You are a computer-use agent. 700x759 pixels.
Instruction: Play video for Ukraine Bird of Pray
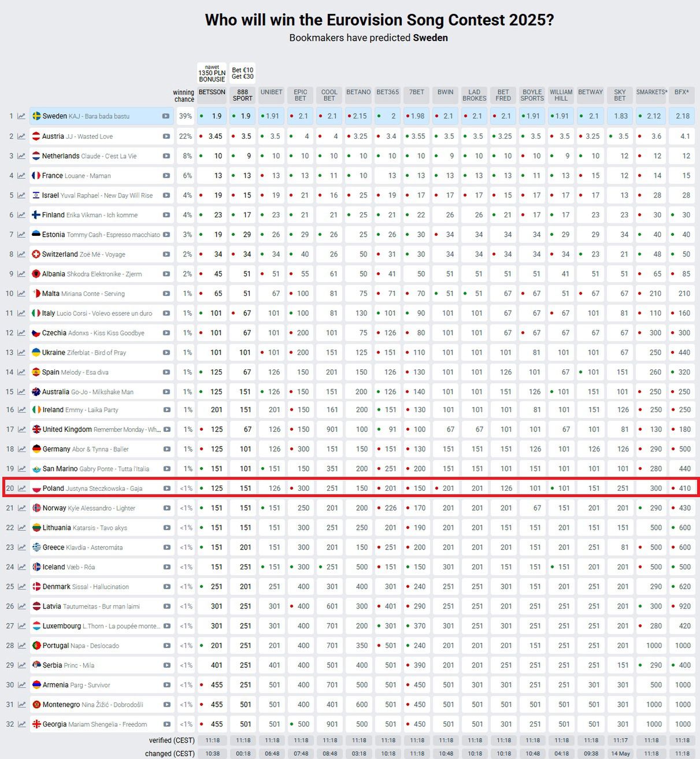tap(166, 353)
